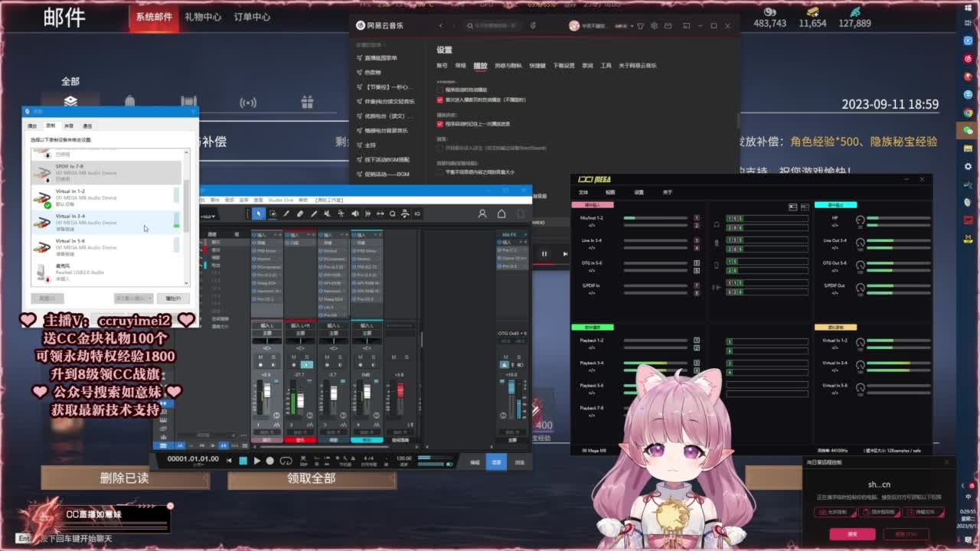This screenshot has height=551, width=980.
Task: Toggle loop mode in Studio One transport
Action: click(286, 461)
